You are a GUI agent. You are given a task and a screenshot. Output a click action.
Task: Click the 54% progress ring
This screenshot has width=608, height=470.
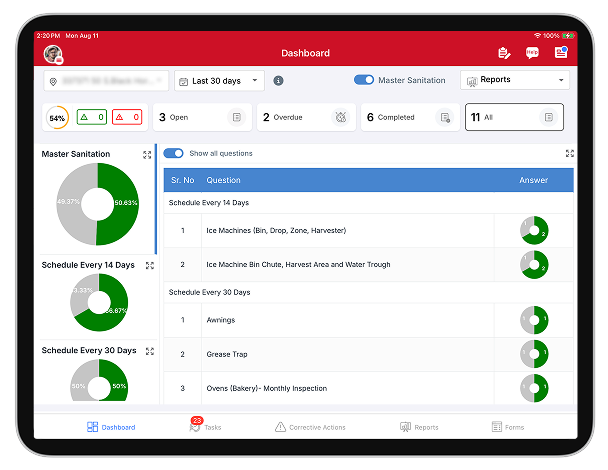pos(58,118)
